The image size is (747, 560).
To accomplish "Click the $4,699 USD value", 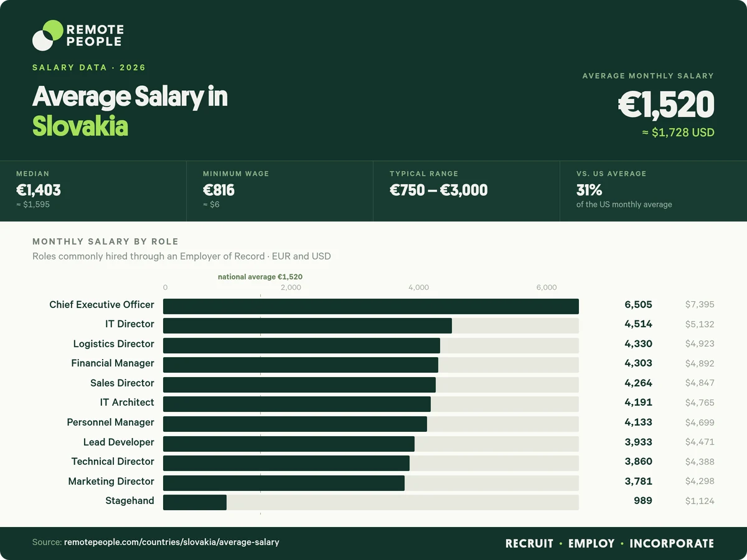I will pyautogui.click(x=700, y=422).
